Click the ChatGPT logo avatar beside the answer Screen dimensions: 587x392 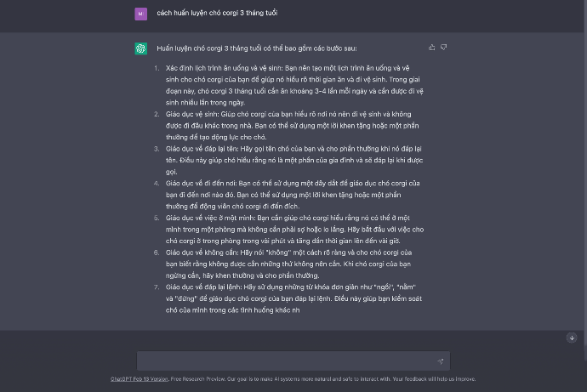[x=140, y=48]
